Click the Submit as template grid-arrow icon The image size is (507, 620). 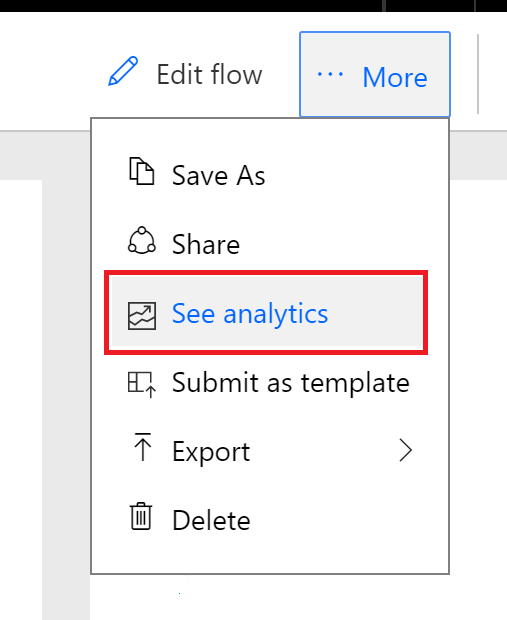coord(142,384)
